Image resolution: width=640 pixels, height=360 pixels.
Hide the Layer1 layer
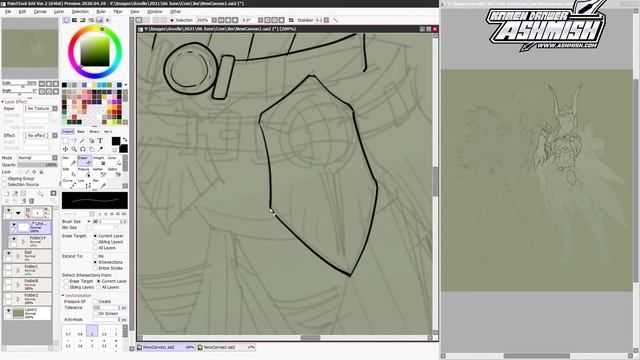[x=8, y=311]
